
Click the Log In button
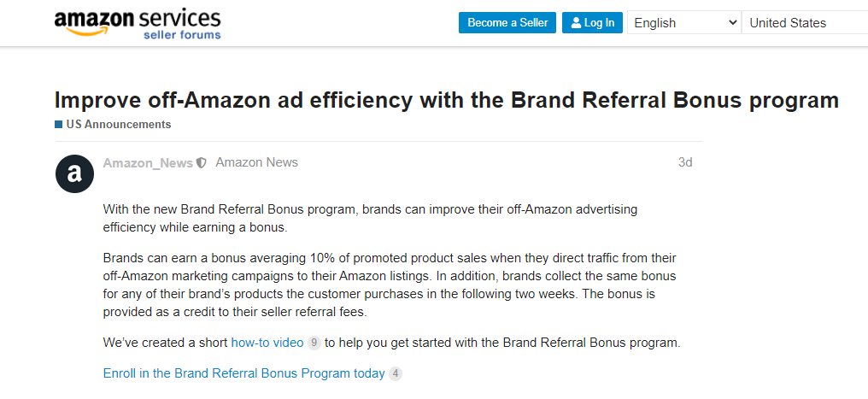592,23
